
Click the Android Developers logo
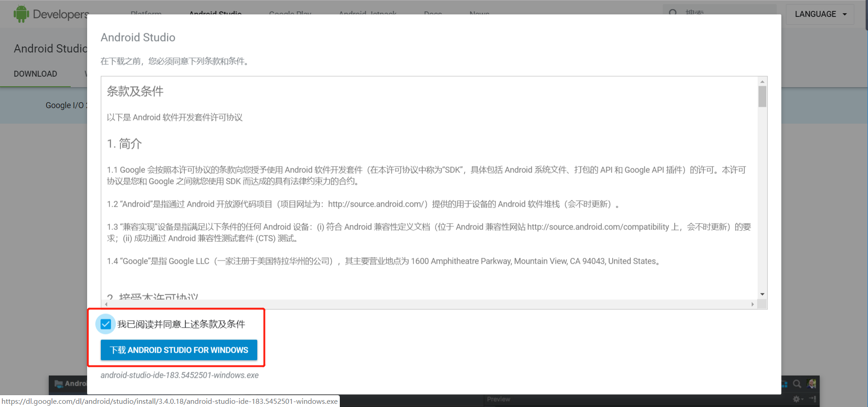(50, 14)
